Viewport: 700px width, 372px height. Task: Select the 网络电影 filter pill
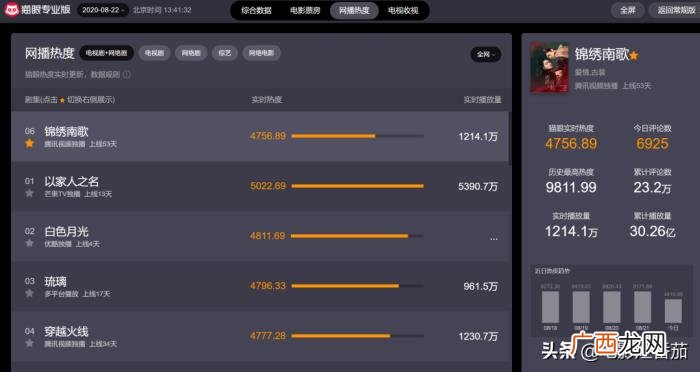[x=262, y=53]
